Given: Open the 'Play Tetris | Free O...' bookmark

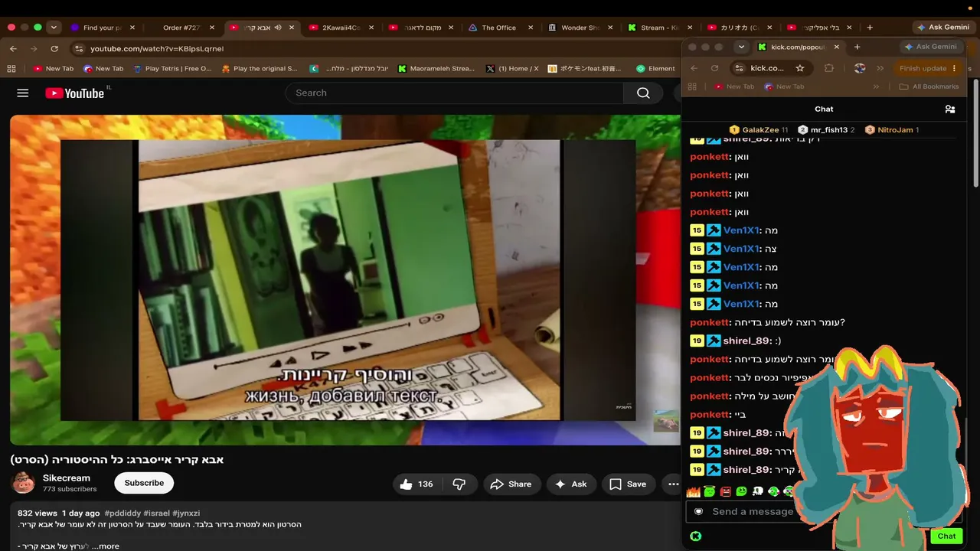Looking at the screenshot, I should point(172,68).
